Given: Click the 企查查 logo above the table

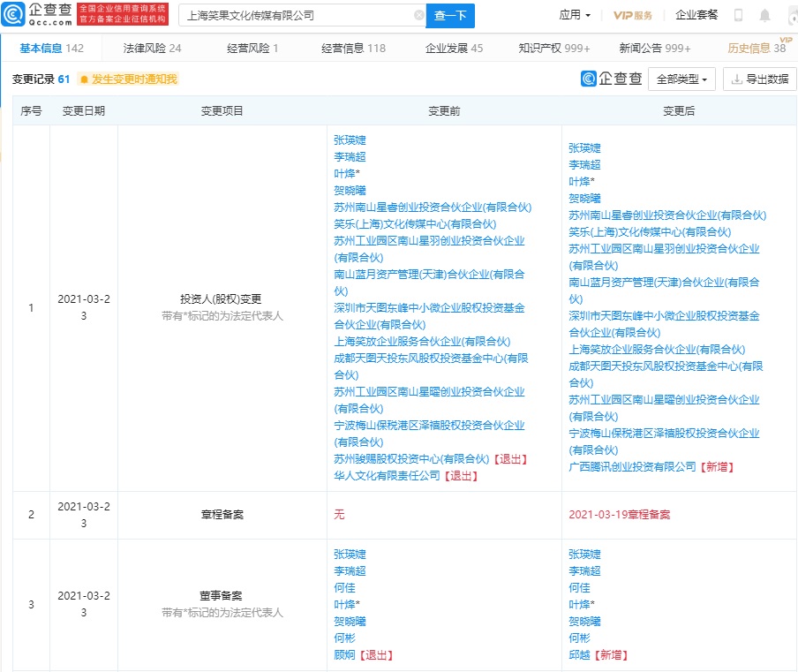Looking at the screenshot, I should (611, 79).
